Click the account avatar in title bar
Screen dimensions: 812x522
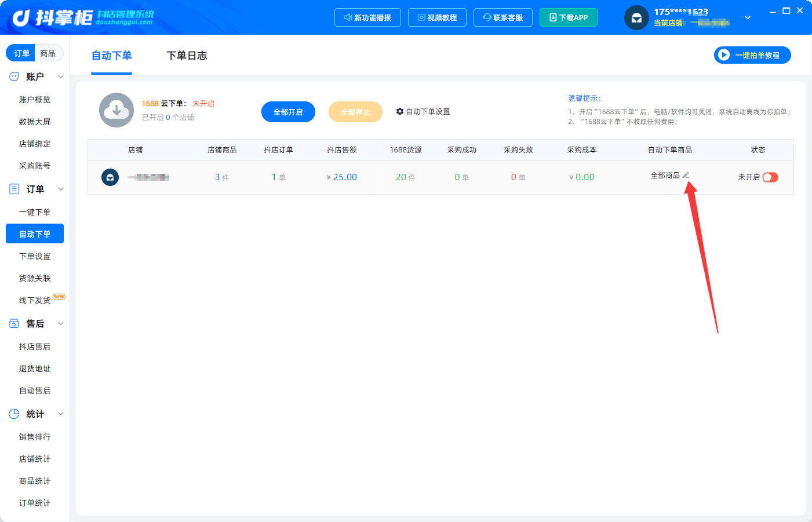[636, 18]
